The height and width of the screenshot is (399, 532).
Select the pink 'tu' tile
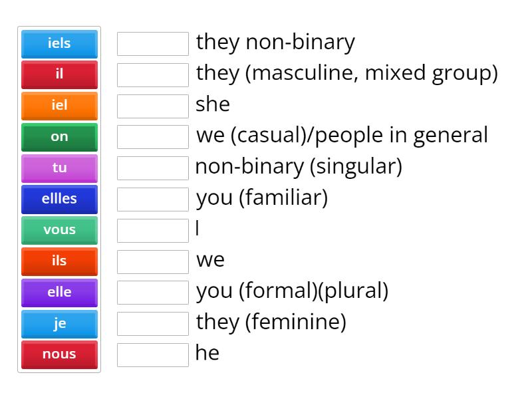click(59, 169)
